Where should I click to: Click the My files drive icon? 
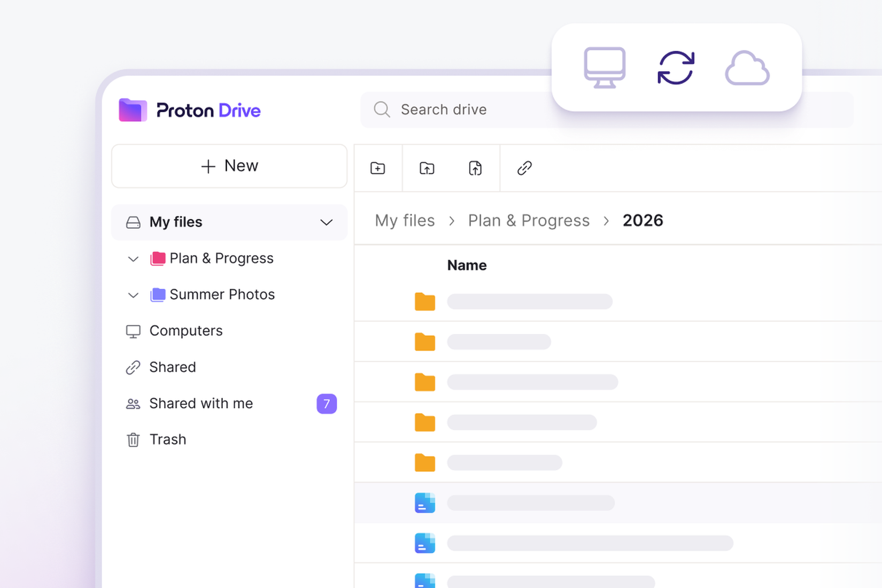coord(133,222)
